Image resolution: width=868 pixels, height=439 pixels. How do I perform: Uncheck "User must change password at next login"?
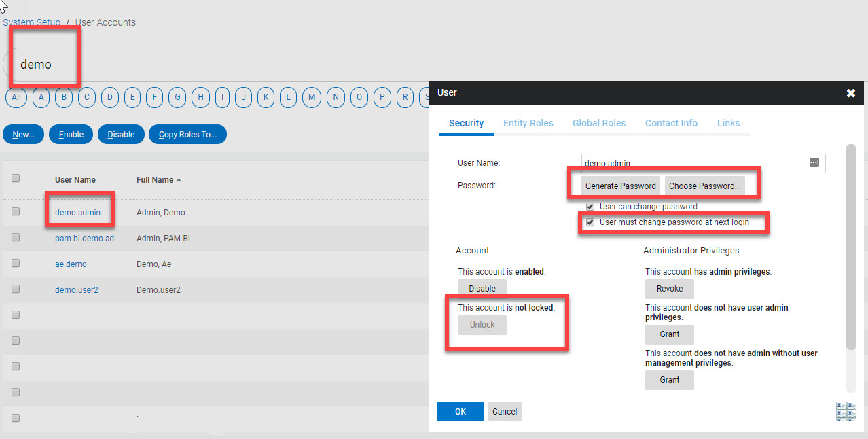click(590, 222)
